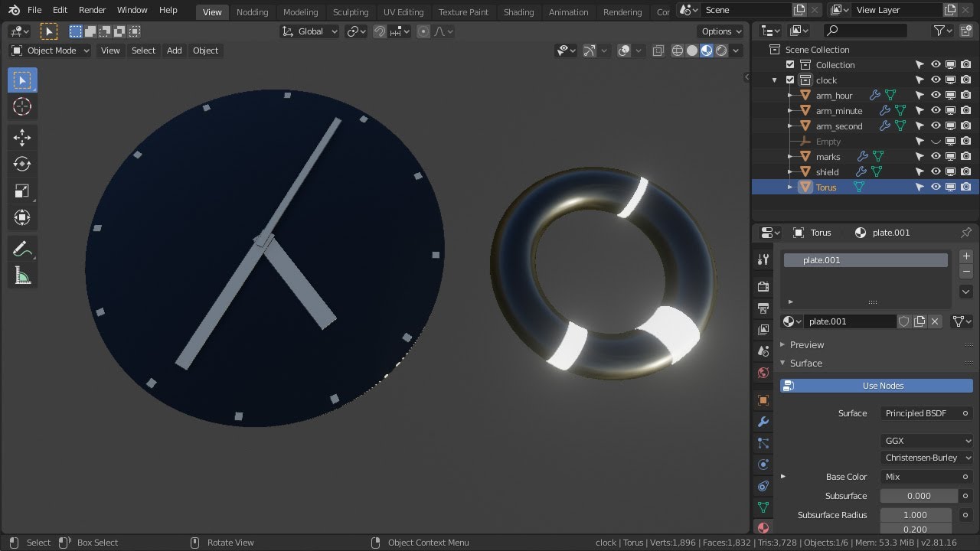The width and height of the screenshot is (980, 551).
Task: Click the new collection icon in outliner
Action: 966,31
